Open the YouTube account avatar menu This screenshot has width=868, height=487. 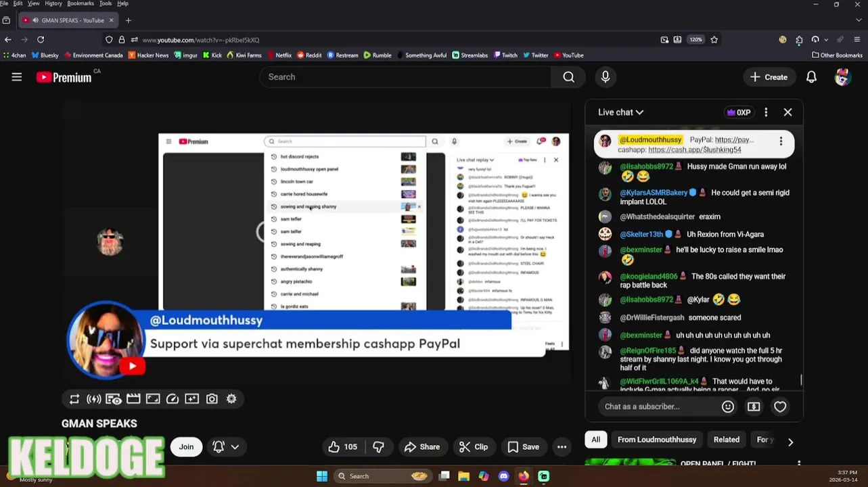pyautogui.click(x=842, y=77)
